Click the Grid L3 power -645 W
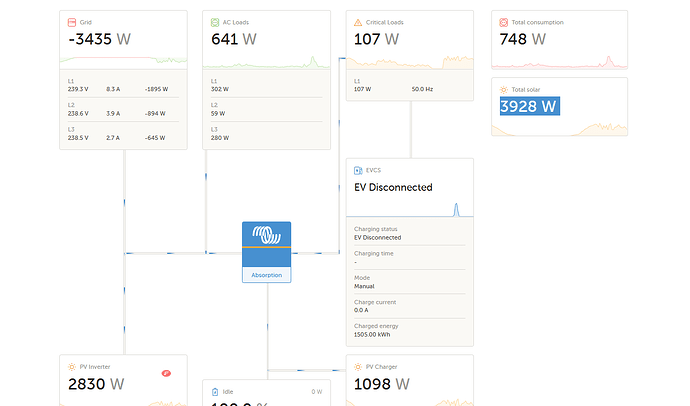Screen dimensions: 690x406 (x=155, y=138)
